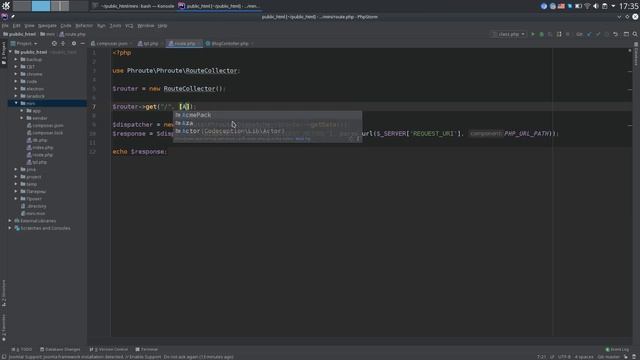Switch to the Konsole bash window in taskbar
The image size is (640, 360).
(x=133, y=6)
